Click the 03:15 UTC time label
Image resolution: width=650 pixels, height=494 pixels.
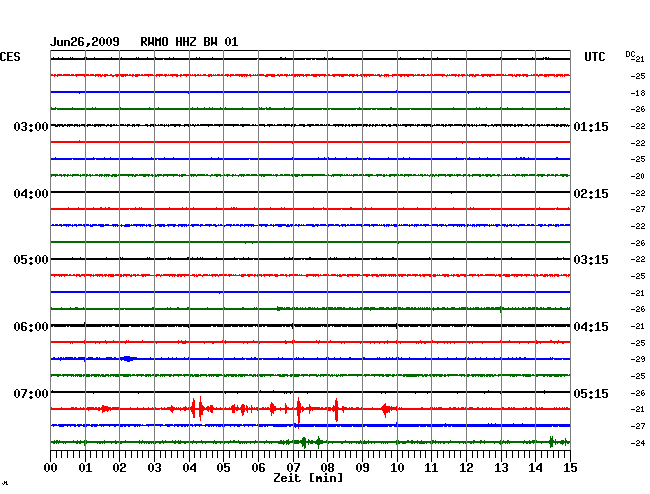(x=591, y=260)
